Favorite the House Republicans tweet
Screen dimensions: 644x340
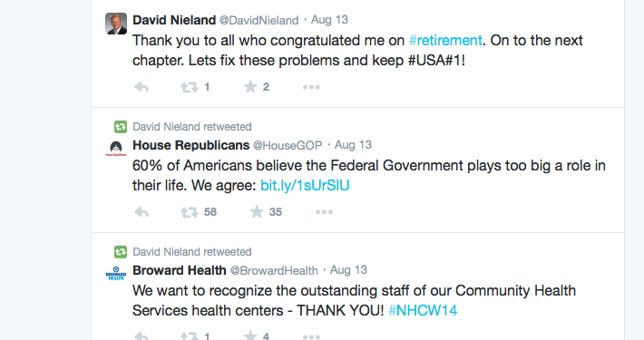tap(257, 212)
